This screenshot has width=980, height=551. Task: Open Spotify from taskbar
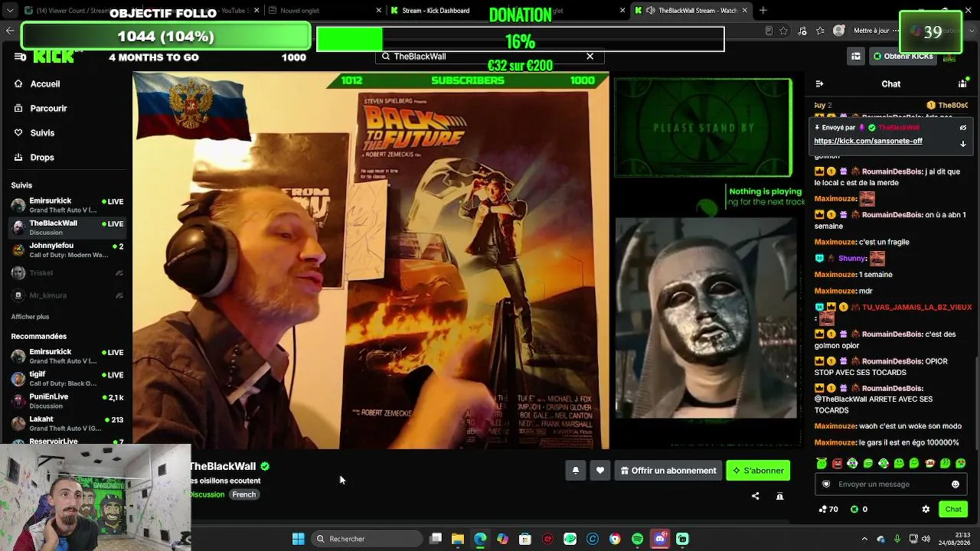[637, 539]
